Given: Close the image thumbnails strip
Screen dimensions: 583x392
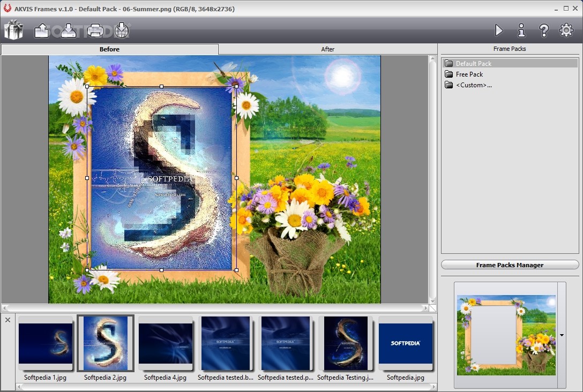Looking at the screenshot, I should (8, 320).
